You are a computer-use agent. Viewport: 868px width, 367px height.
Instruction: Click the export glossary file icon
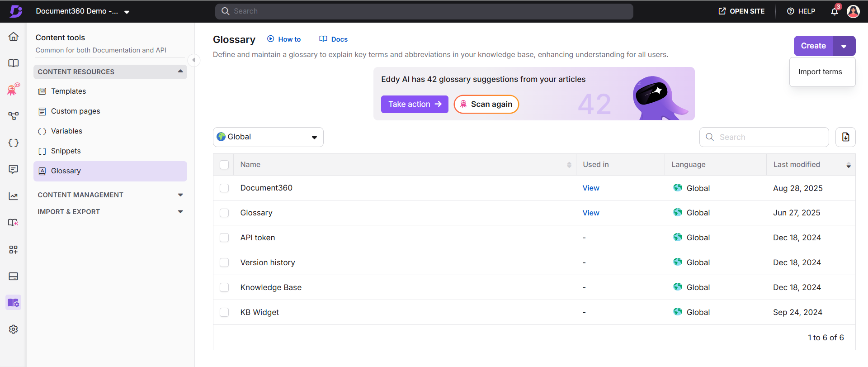[845, 137]
